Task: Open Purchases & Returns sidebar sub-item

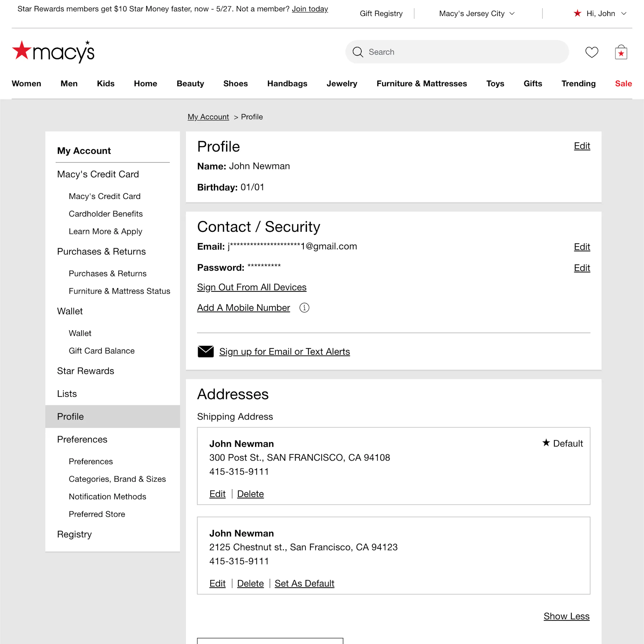Action: click(107, 273)
